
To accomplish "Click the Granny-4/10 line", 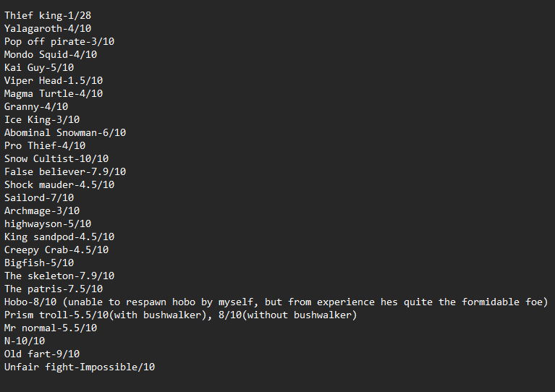I will click(36, 107).
